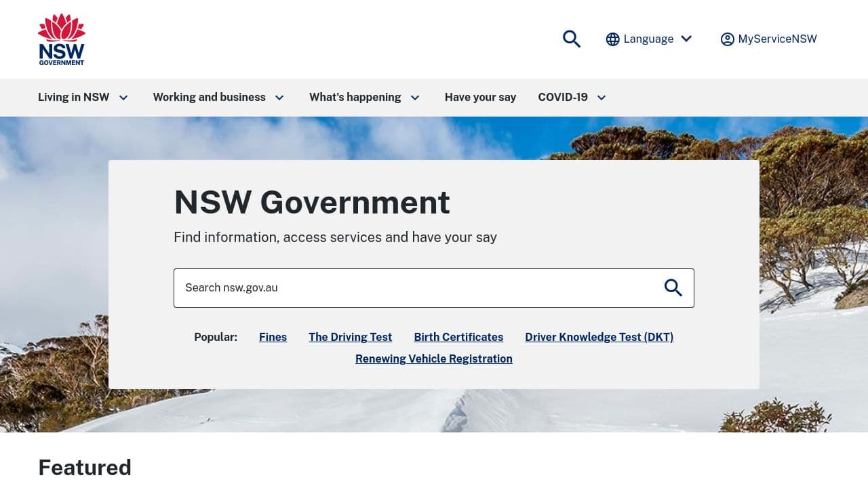Click the search button inside the search bar
This screenshot has width=868, height=488.
(673, 287)
